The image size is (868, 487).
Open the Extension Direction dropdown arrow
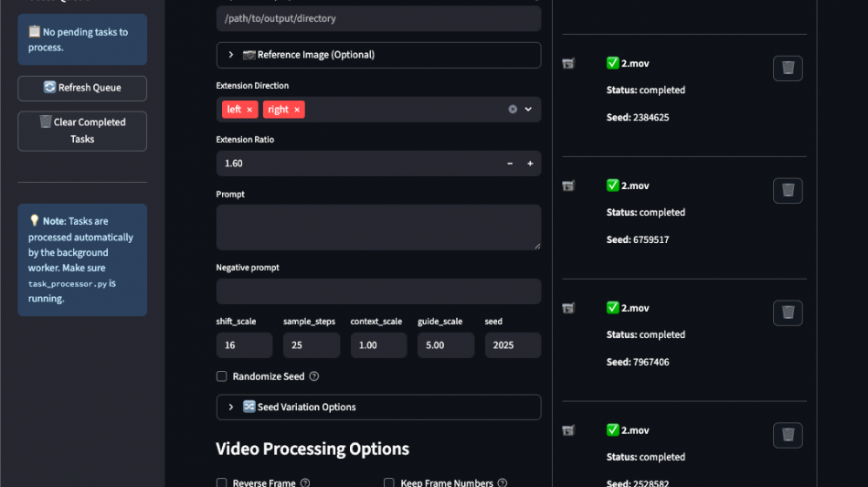click(x=528, y=110)
